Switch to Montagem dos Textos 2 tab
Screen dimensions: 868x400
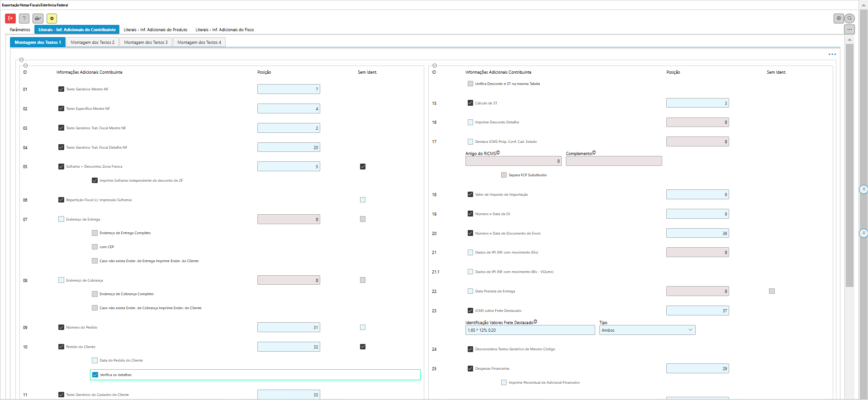pos(92,42)
